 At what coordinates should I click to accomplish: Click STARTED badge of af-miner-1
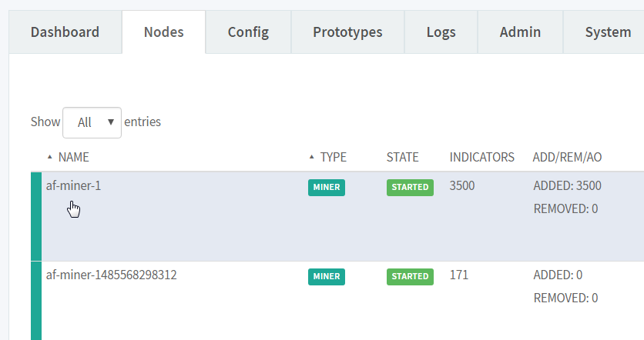pos(410,188)
